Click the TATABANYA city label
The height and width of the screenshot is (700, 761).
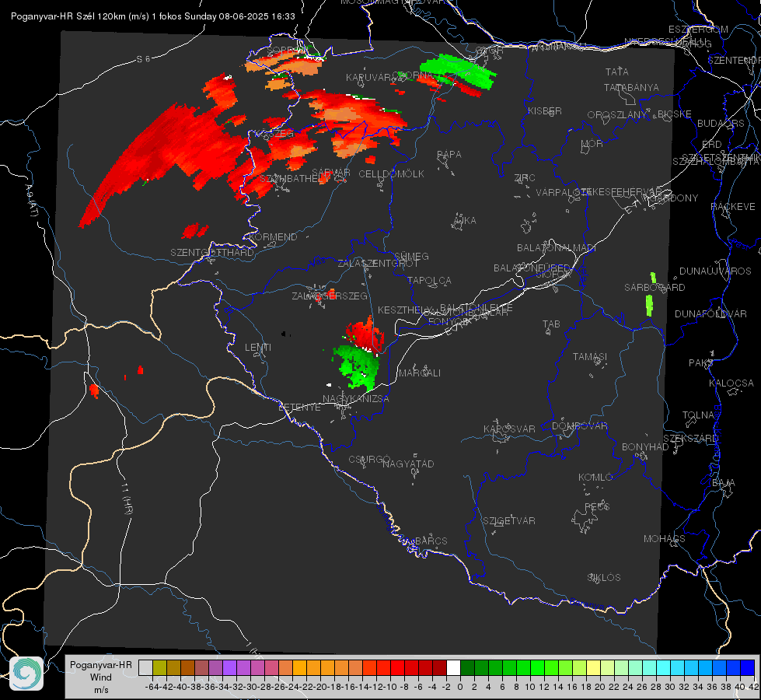coord(631,87)
